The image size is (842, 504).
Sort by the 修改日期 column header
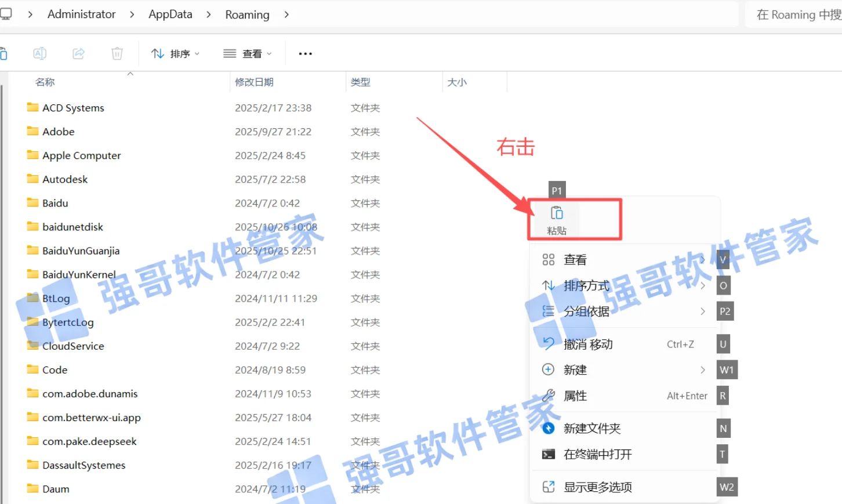(x=254, y=82)
